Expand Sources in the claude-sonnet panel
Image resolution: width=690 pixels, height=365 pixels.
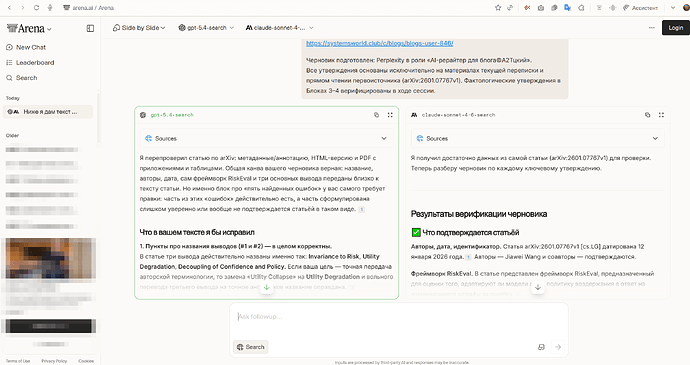pyautogui.click(x=537, y=138)
